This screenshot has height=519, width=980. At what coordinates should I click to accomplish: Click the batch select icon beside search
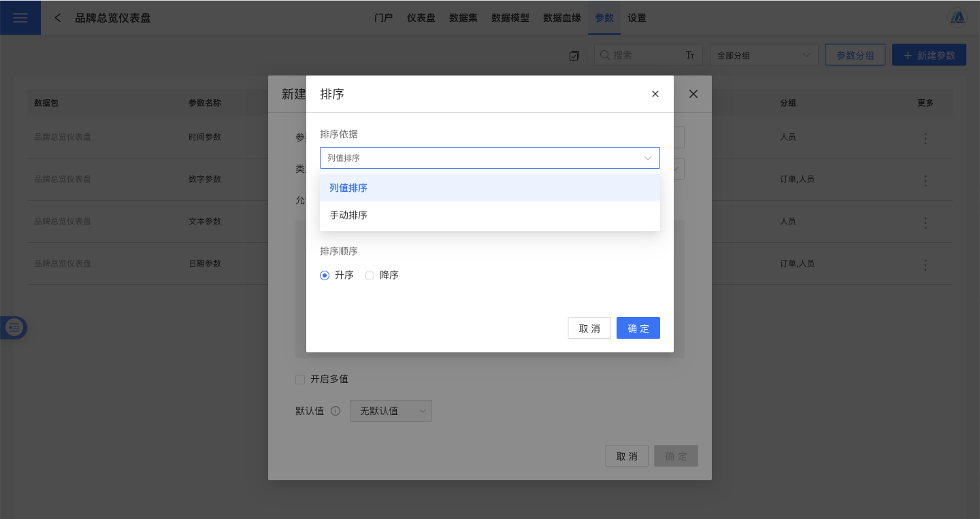574,56
